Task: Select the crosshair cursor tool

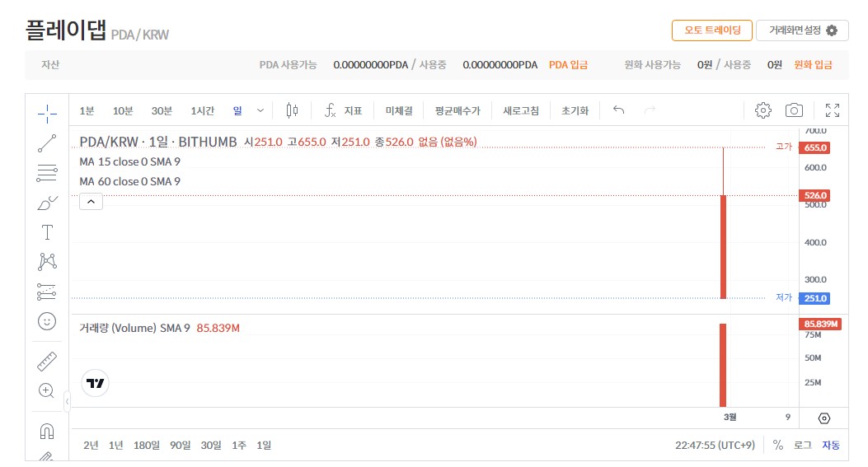Action: (47, 114)
